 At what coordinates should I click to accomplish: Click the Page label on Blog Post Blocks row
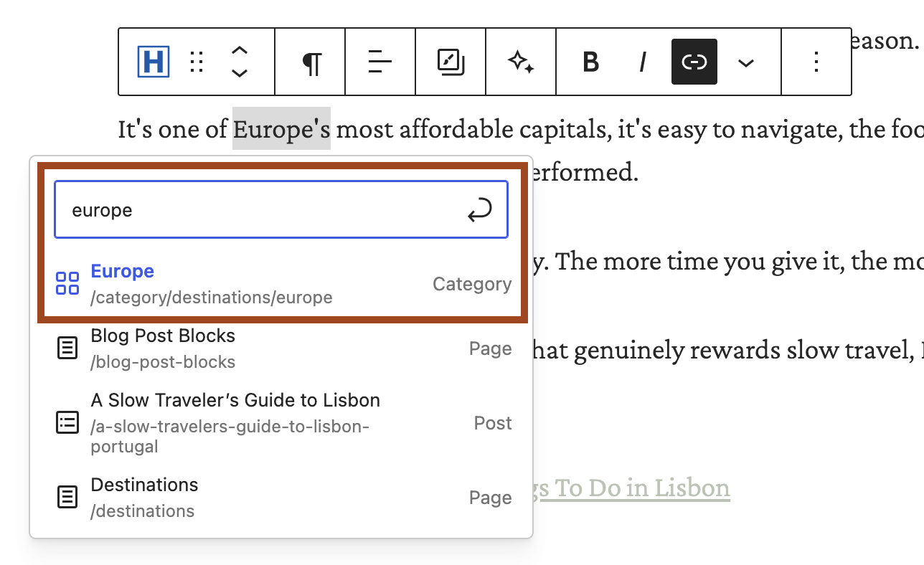click(x=491, y=348)
